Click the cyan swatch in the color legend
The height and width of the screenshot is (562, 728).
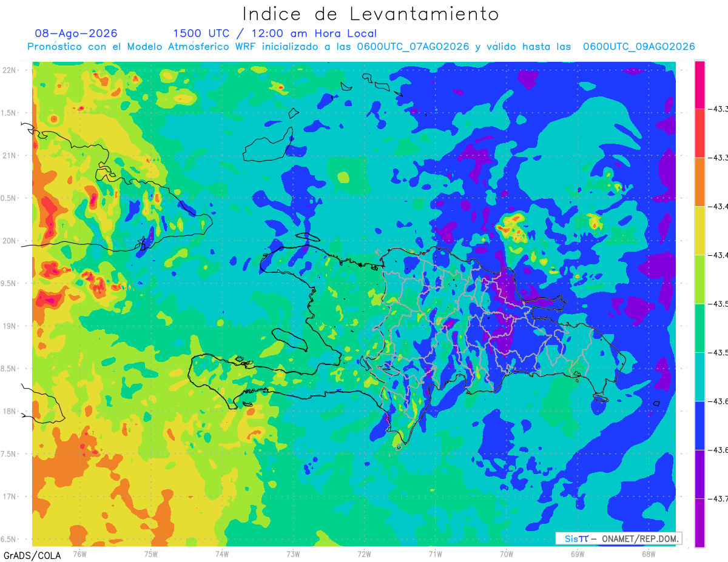coord(699,377)
